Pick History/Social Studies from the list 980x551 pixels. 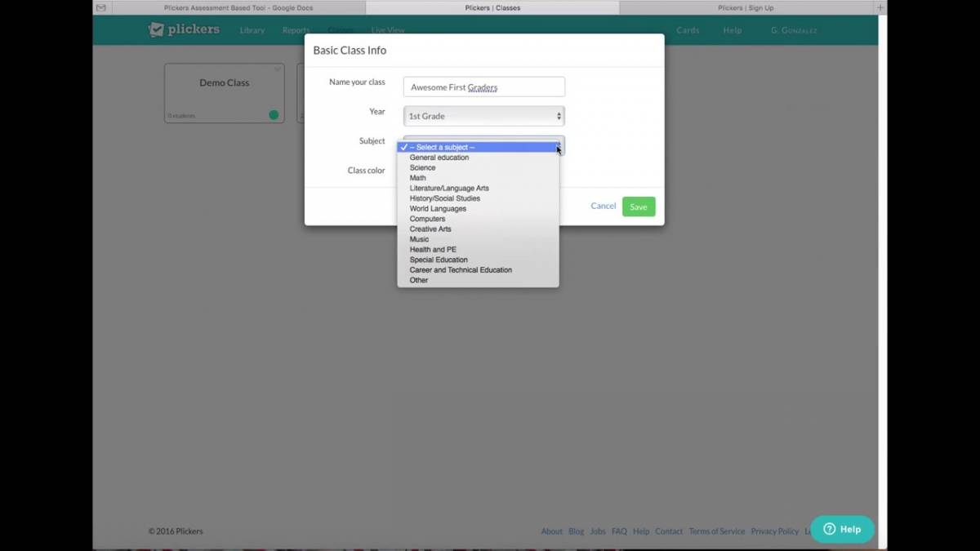[478, 198]
